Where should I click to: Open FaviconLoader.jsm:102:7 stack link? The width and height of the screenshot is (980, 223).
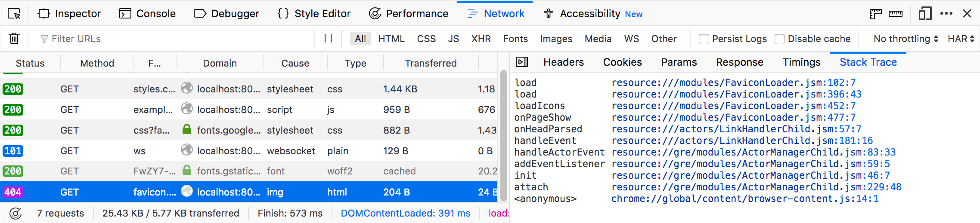coord(734,82)
